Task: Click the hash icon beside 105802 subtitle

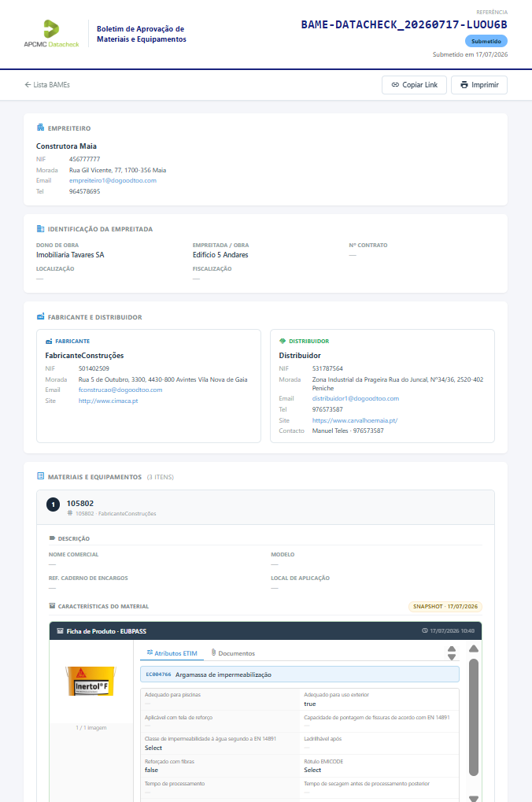Action: point(70,513)
